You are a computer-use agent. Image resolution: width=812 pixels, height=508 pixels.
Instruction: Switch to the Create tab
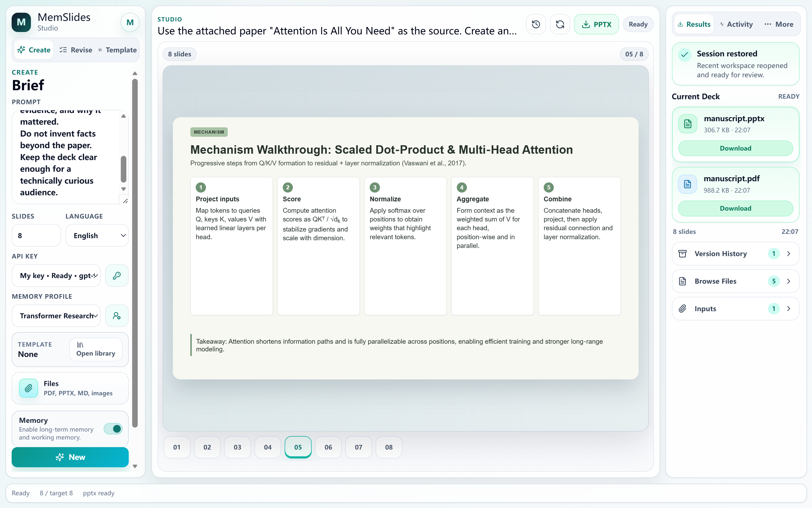tap(34, 50)
